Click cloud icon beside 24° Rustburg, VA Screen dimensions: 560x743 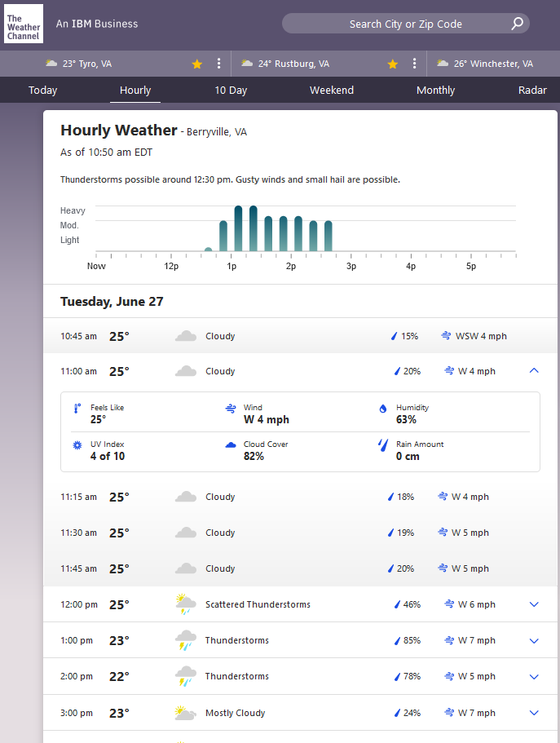247,63
